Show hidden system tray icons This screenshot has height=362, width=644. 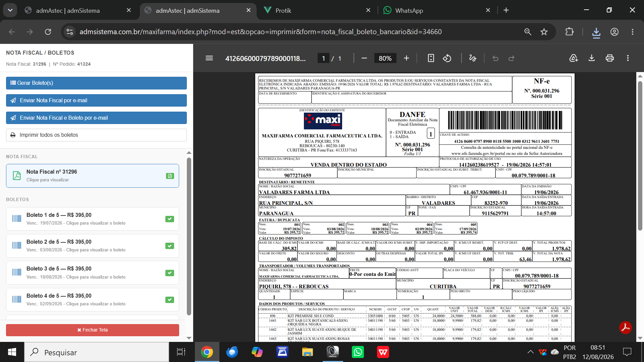click(x=530, y=352)
